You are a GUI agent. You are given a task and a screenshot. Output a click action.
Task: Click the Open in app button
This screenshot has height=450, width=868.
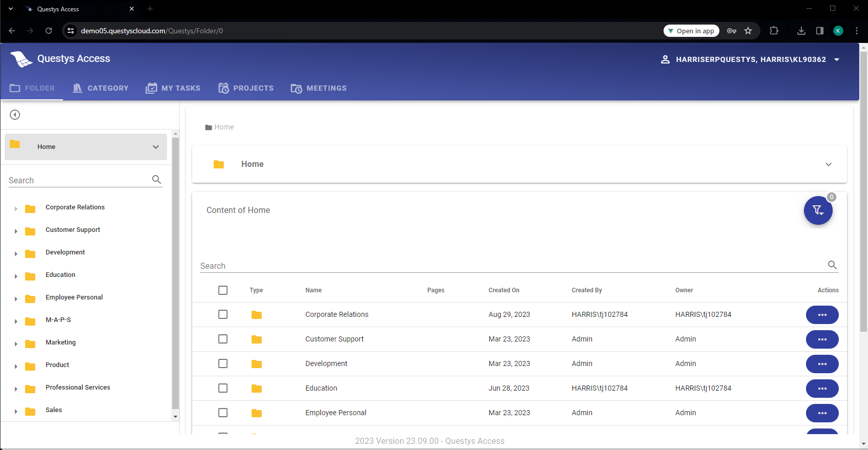(691, 31)
